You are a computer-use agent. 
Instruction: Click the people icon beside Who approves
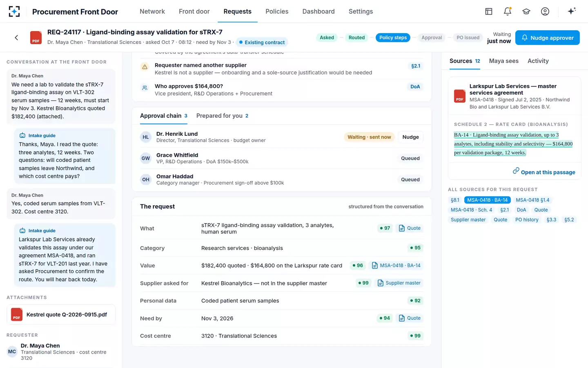pyautogui.click(x=145, y=88)
